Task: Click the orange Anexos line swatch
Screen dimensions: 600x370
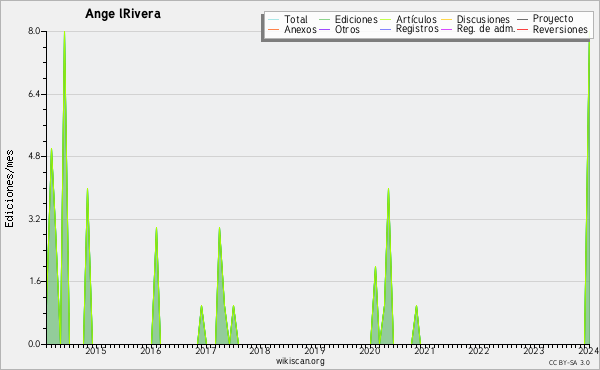Action: pyautogui.click(x=274, y=29)
